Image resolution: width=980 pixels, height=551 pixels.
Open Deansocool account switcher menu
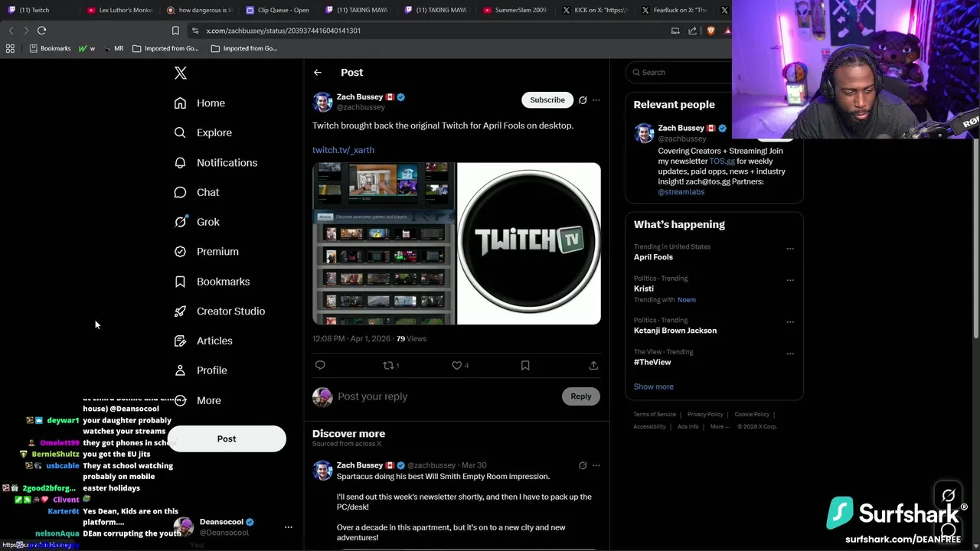point(289,527)
